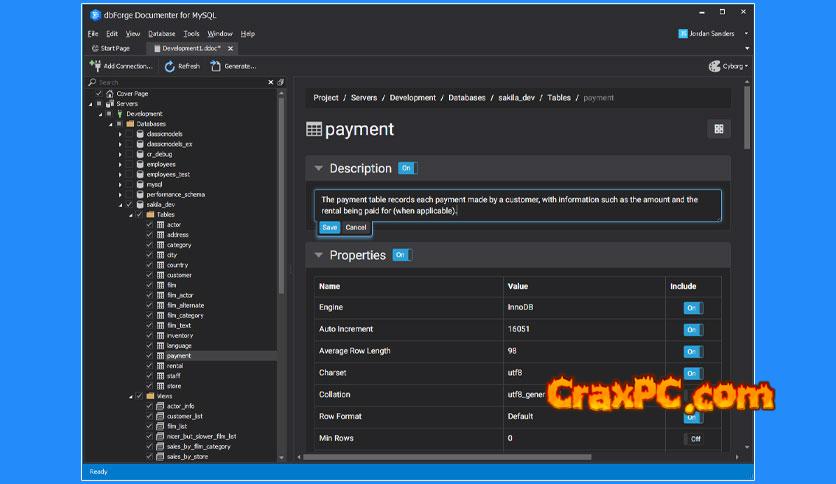Viewport: 836px width, 484px height.
Task: Collapse the Views folder in tree
Action: click(129, 396)
